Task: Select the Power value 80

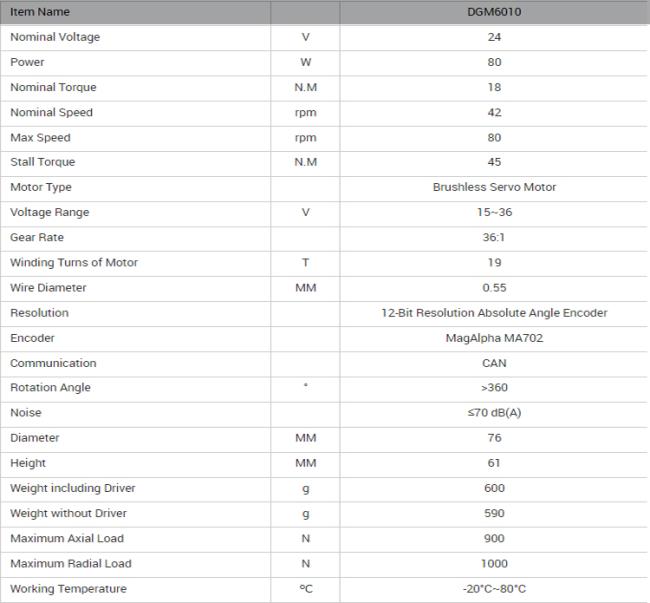Action: tap(494, 62)
